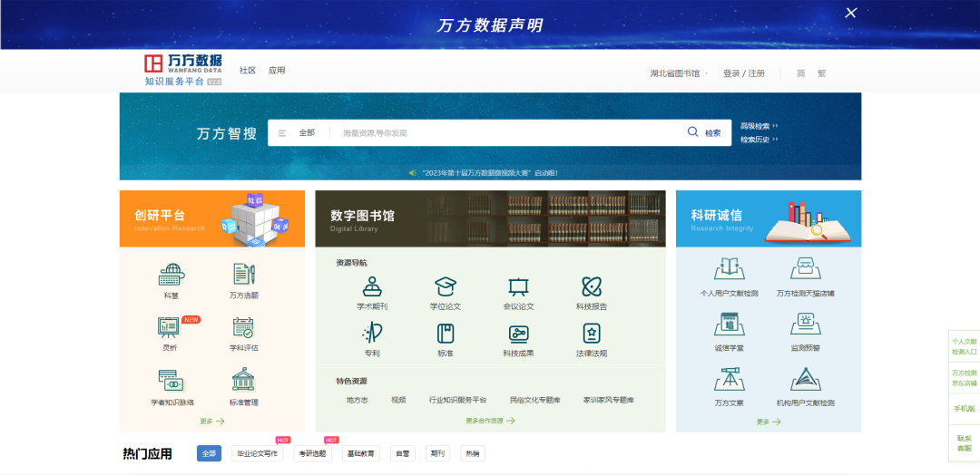Show 更多合作资源 in digital library

coord(490,421)
